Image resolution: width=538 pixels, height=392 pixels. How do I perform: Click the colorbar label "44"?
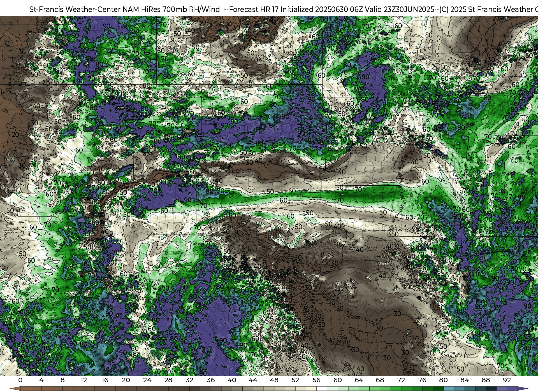coord(253,380)
